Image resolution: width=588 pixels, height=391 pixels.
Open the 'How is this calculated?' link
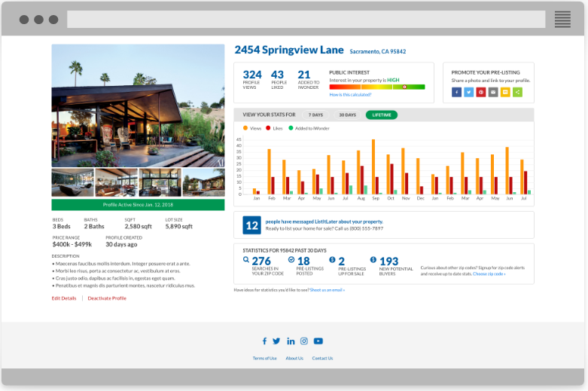350,95
